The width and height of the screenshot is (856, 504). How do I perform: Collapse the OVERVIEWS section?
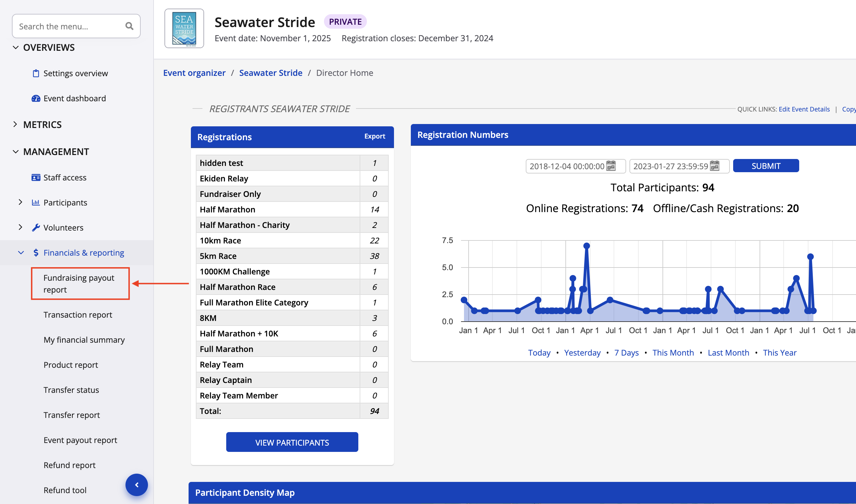pyautogui.click(x=16, y=47)
